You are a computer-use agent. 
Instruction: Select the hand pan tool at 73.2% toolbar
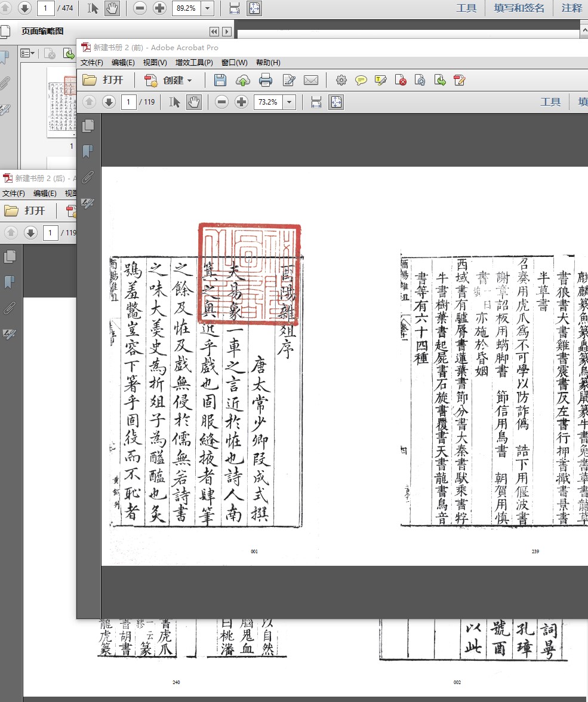194,102
